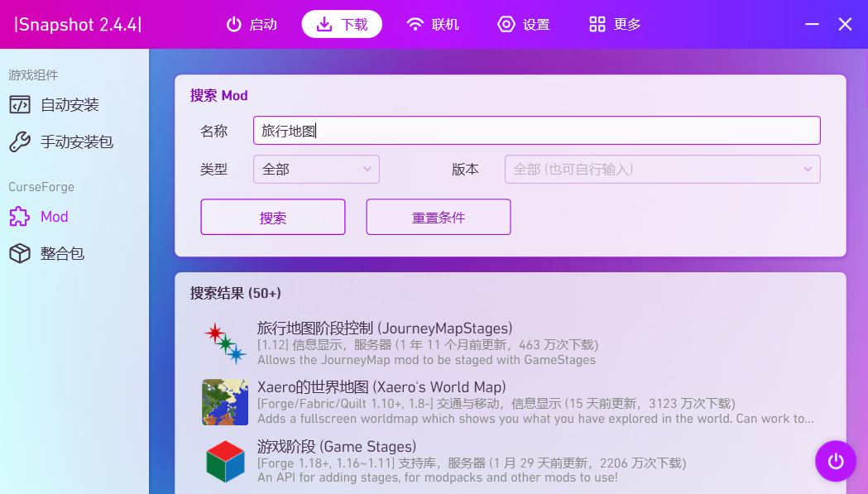
Task: Open the 版本 version combo box
Action: pyautogui.click(x=662, y=170)
